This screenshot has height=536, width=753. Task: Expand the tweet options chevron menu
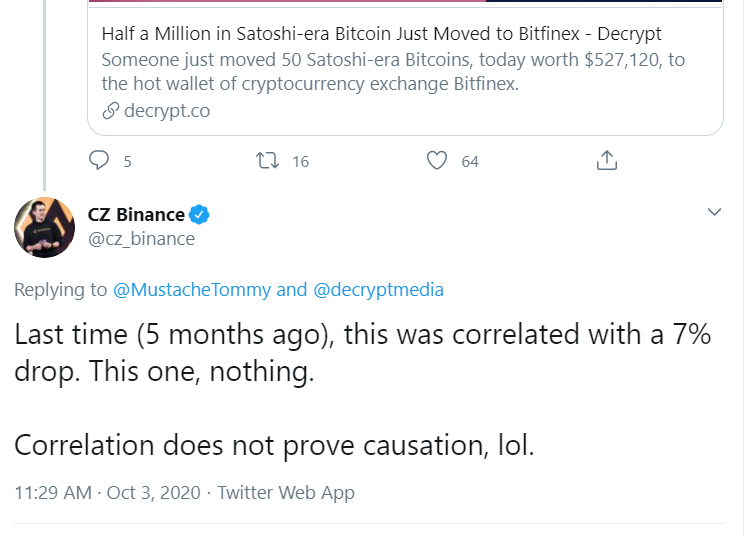point(714,212)
